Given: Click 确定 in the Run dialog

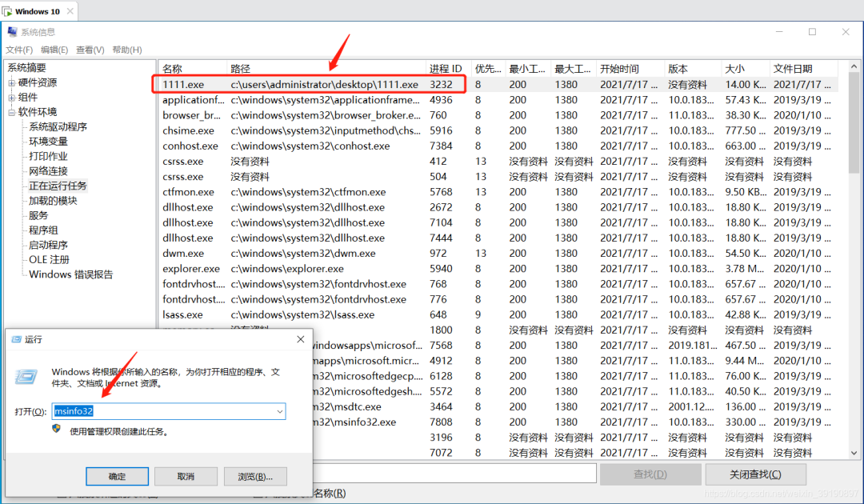Looking at the screenshot, I should point(117,477).
